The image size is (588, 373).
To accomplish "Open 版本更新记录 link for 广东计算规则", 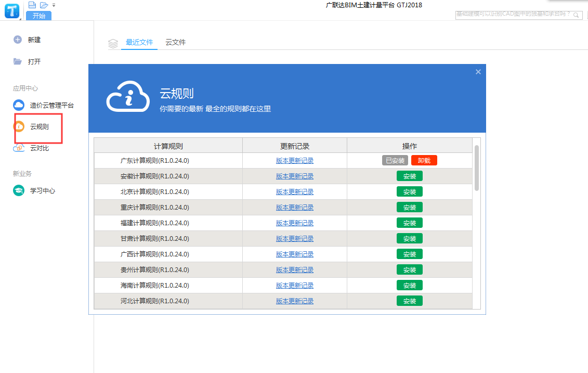I will tap(295, 161).
